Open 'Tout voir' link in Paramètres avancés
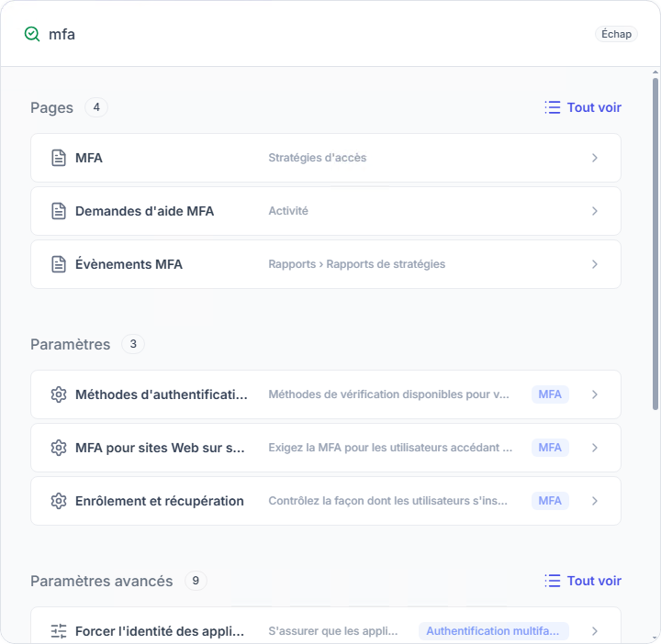 point(594,581)
